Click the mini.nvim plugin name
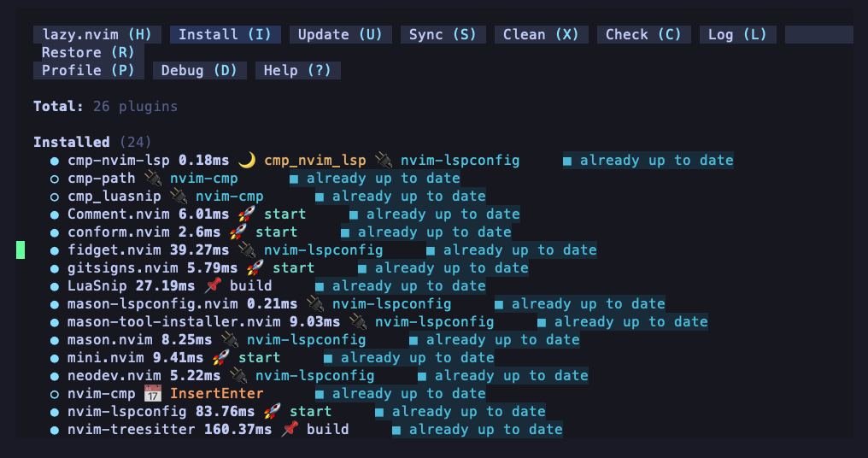Viewport: 868px width, 458px height. point(106,357)
